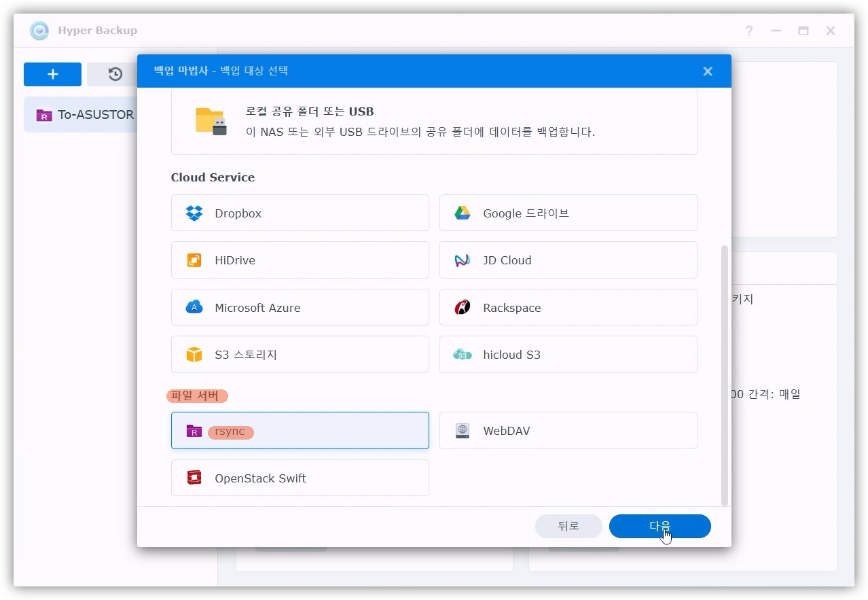Pick WebDAV file server option
868x600 pixels.
click(x=568, y=431)
